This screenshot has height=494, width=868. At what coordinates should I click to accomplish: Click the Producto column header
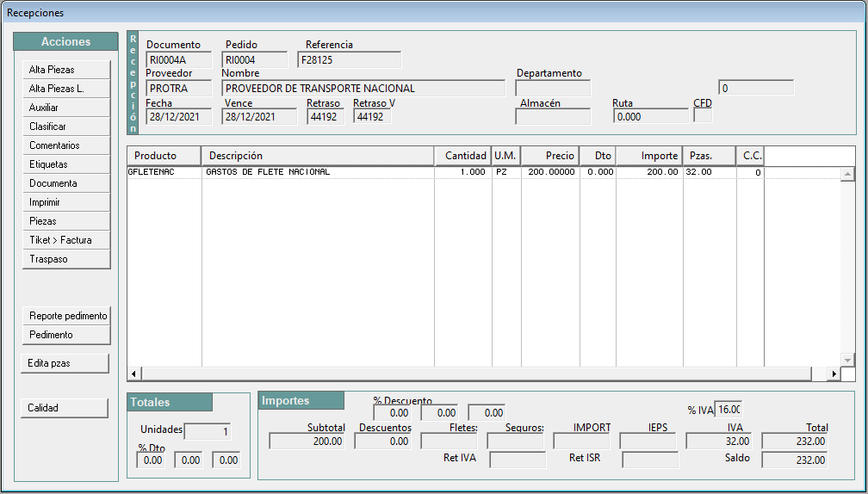(x=164, y=156)
